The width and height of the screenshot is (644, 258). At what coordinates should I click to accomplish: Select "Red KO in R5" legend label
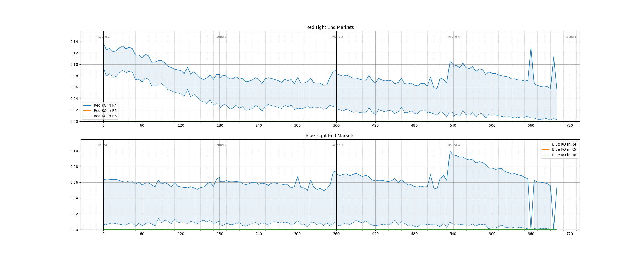105,111
